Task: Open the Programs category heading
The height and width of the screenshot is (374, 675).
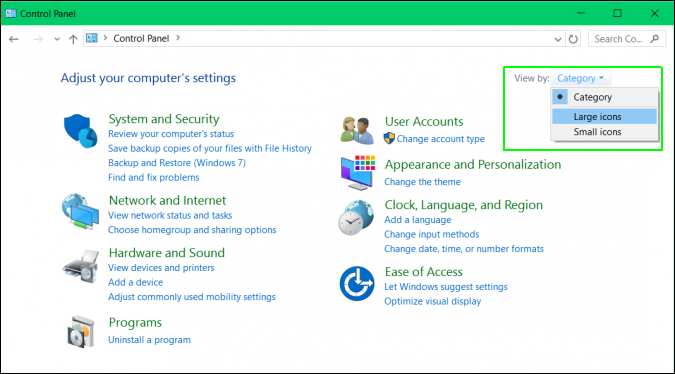Action: coord(135,322)
